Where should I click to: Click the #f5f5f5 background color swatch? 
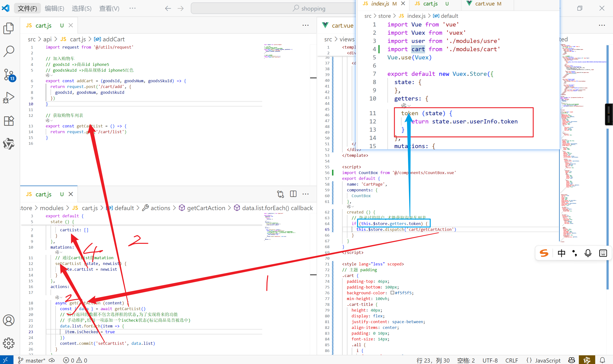click(x=392, y=293)
